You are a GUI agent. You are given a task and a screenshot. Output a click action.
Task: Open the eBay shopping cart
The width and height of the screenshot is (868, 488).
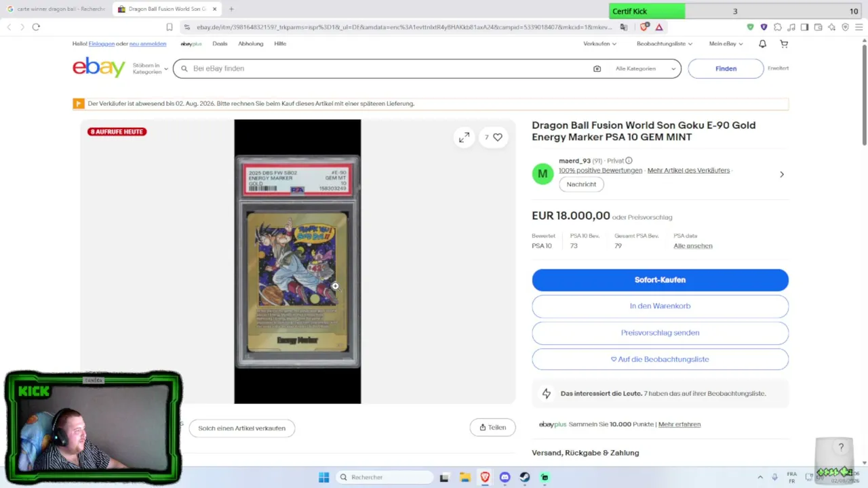[784, 43]
